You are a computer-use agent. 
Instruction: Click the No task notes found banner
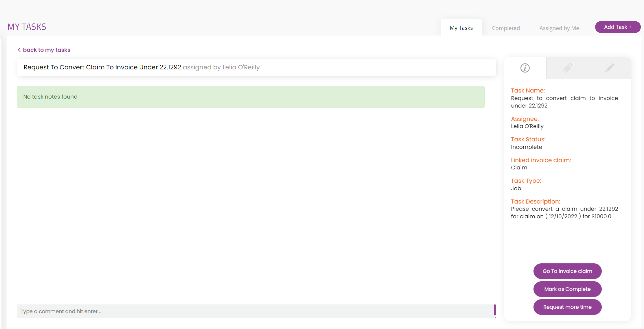click(251, 97)
